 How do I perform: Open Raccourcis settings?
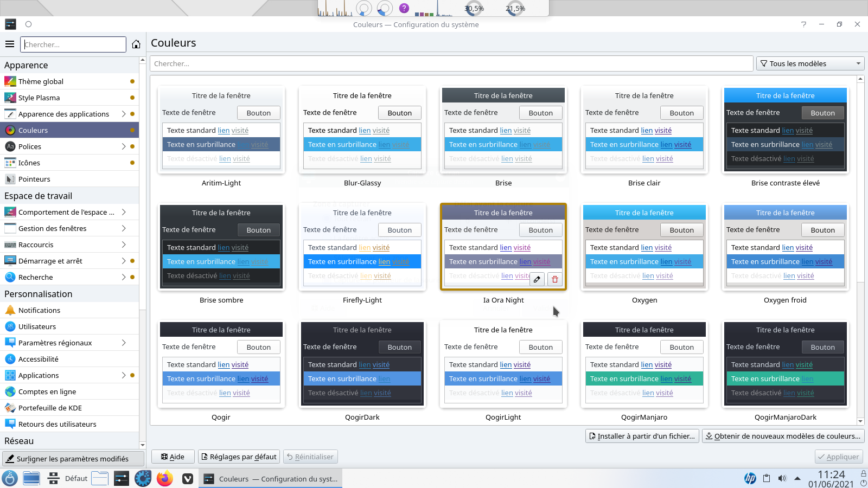[69, 245]
